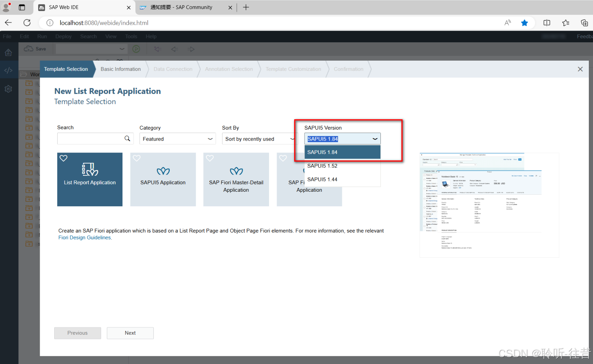
Task: Close the template wizard with X
Action: (580, 69)
